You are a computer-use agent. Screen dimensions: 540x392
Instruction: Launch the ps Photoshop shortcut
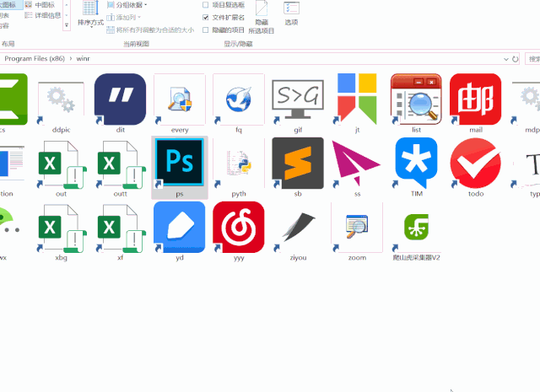coord(180,168)
